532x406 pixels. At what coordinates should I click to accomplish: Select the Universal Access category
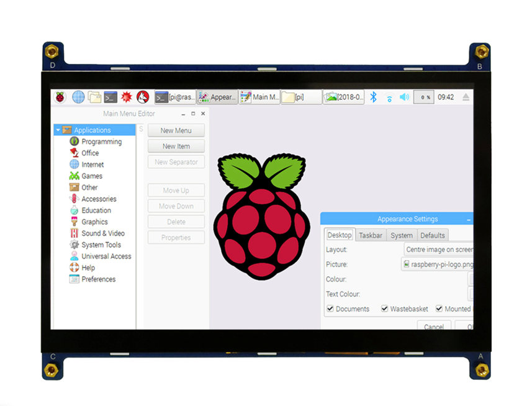[107, 256]
